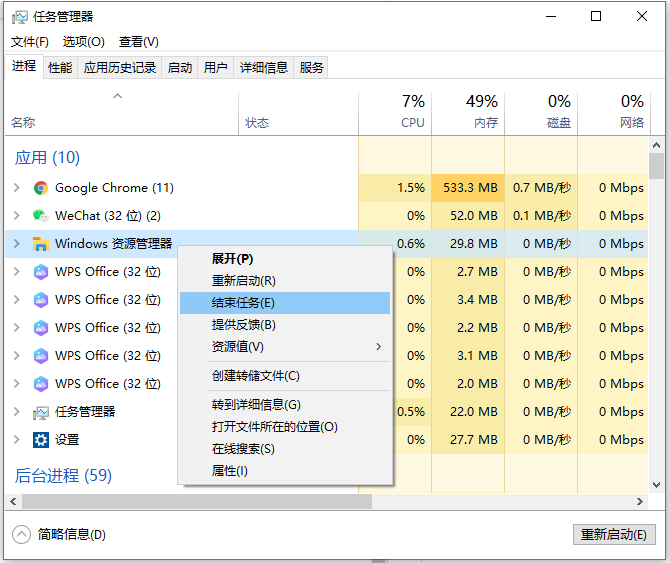Expand the 设置 process group
This screenshot has height=563, width=670.
(x=16, y=440)
